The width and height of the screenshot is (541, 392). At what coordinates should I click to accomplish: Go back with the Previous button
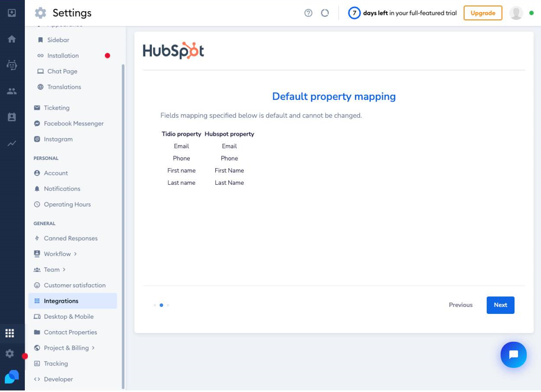click(460, 305)
